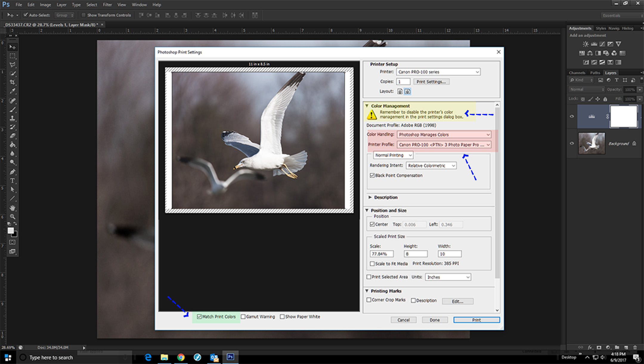Viewport: 644px width, 364px height.
Task: Open the foreground color swatch
Action: point(11,230)
